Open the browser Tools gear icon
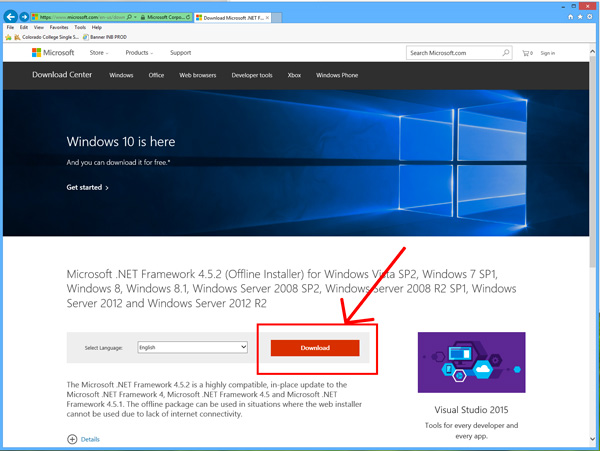This screenshot has height=451, width=600. click(590, 17)
